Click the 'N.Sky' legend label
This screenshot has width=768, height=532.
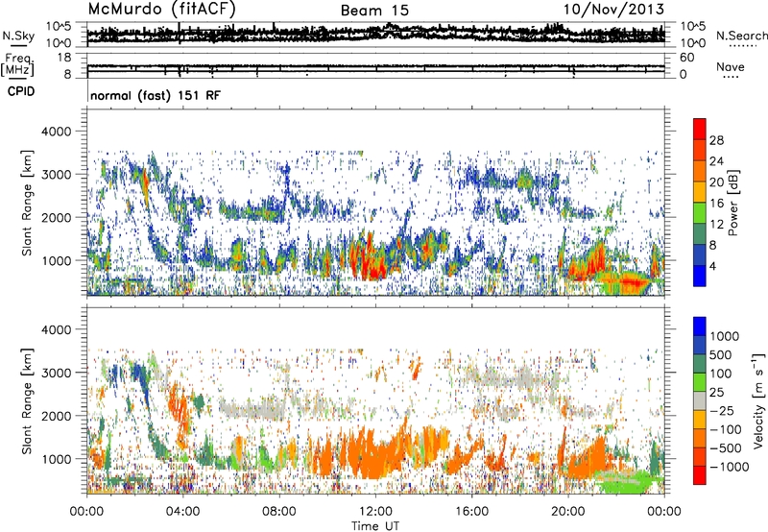(18, 36)
